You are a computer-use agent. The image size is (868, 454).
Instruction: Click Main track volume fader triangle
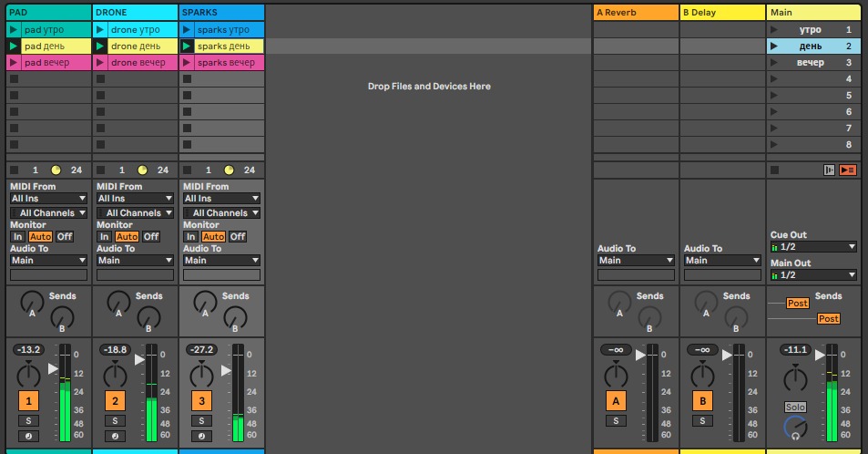(x=820, y=356)
